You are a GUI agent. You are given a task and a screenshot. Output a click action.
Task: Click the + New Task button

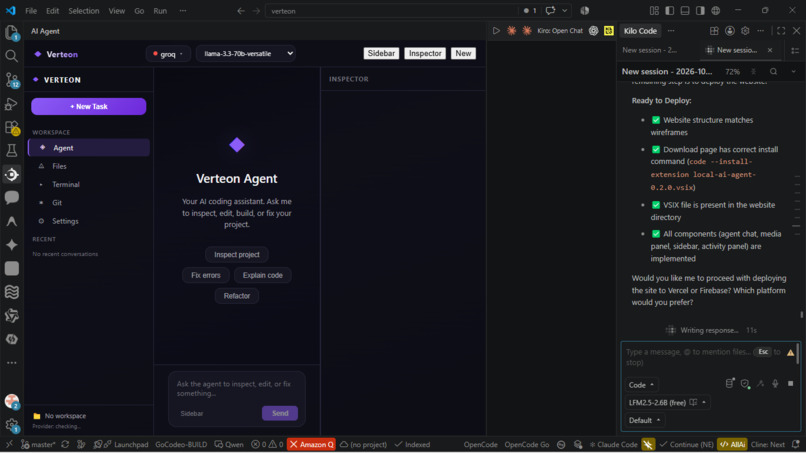click(x=88, y=106)
